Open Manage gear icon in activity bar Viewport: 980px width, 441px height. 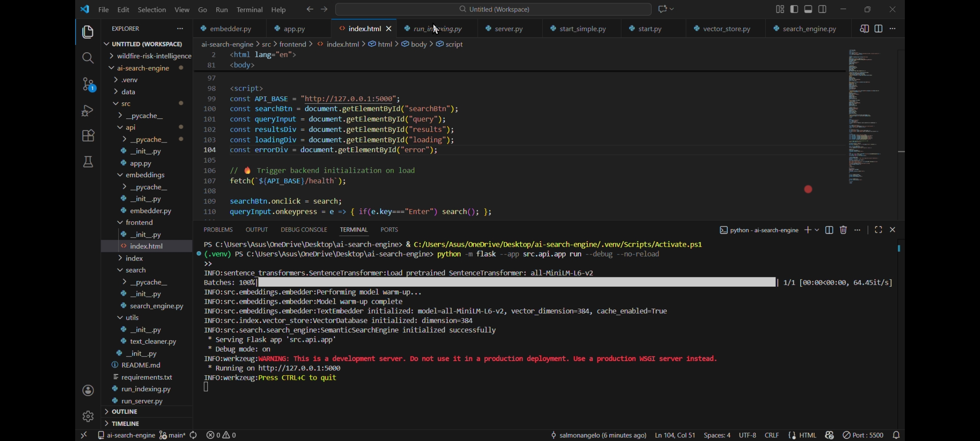pyautogui.click(x=88, y=416)
